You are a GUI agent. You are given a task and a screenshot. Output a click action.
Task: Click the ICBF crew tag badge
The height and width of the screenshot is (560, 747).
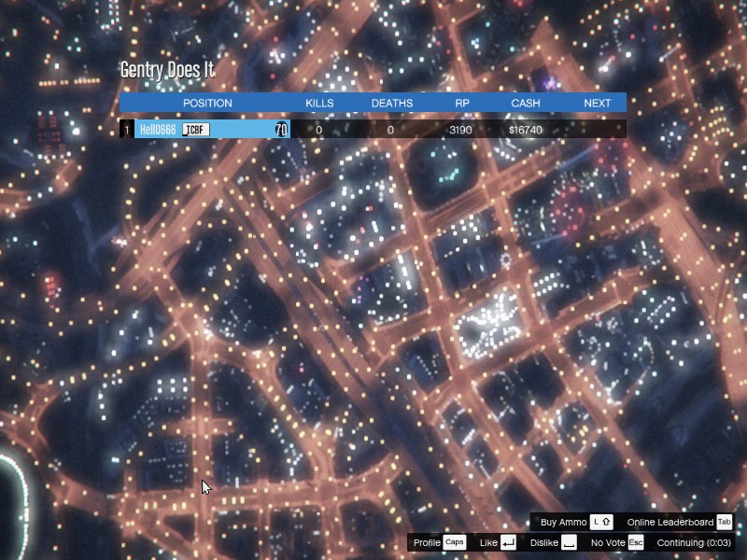196,130
